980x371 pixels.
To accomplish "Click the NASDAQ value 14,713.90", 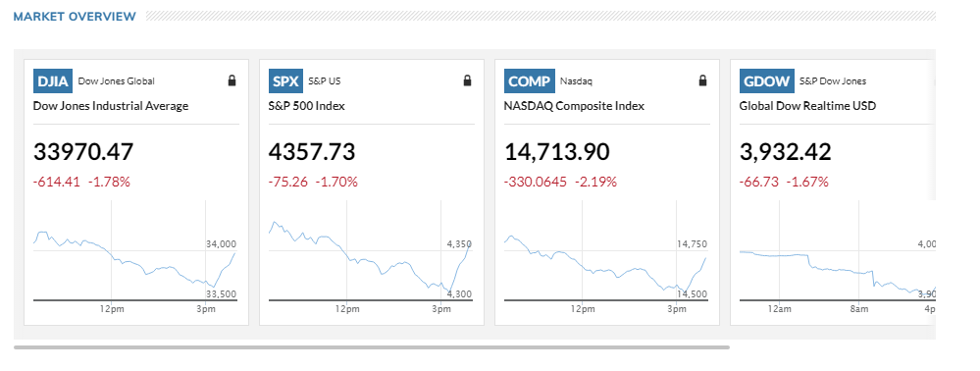I will point(556,152).
